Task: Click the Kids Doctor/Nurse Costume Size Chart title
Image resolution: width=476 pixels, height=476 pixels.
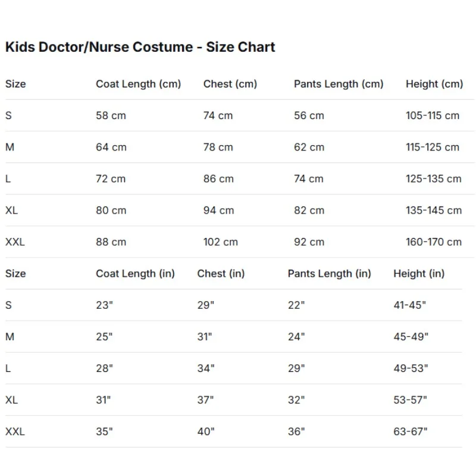Action: [x=140, y=47]
